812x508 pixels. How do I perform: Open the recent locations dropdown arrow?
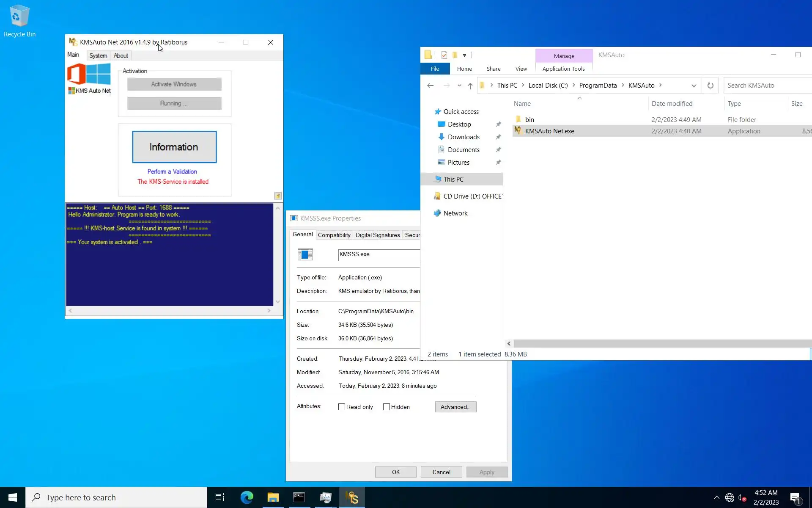pyautogui.click(x=459, y=86)
